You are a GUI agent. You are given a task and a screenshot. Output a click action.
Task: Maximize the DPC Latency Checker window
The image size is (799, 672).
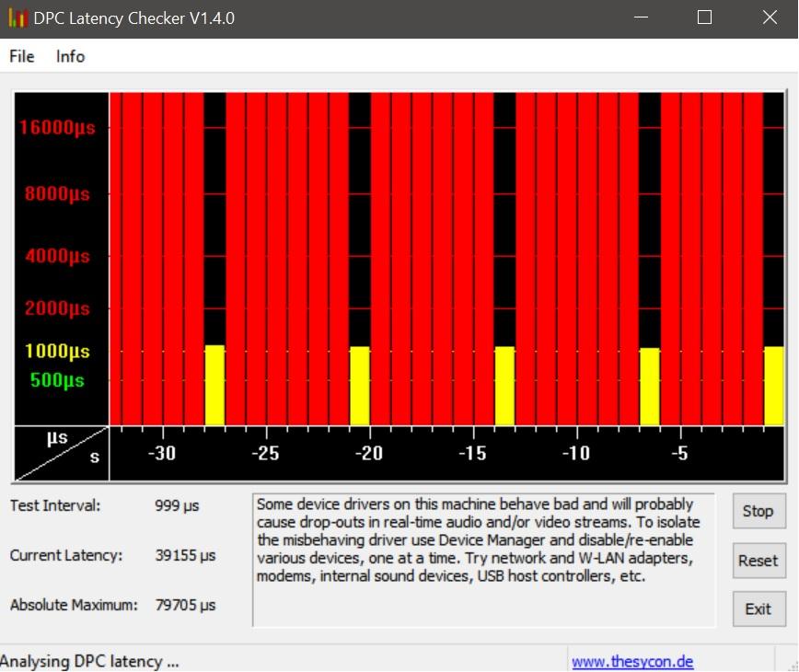click(x=705, y=17)
